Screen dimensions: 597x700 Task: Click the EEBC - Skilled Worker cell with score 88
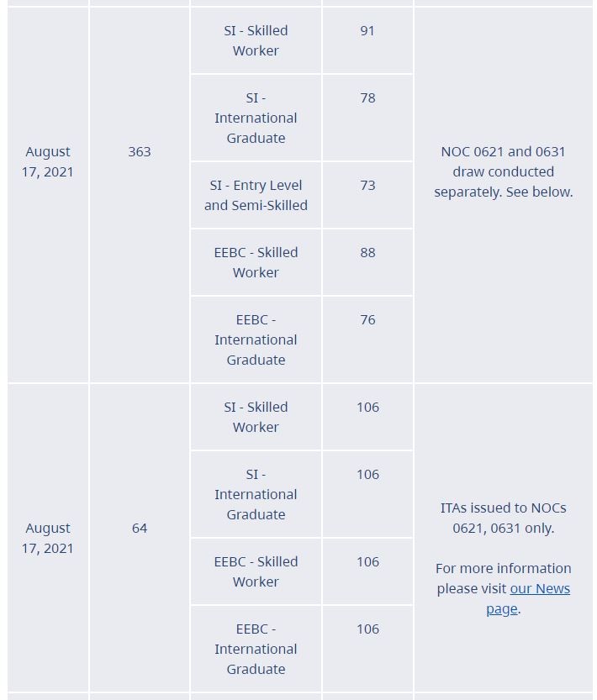(x=256, y=262)
